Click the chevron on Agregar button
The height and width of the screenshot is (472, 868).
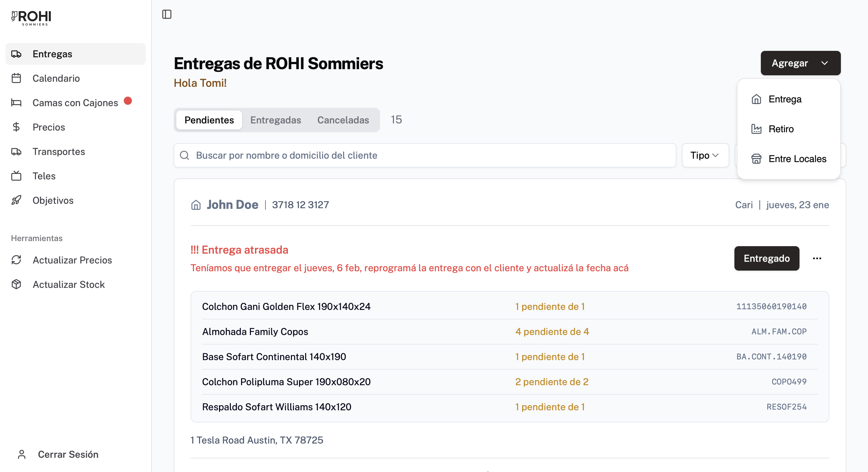825,63
